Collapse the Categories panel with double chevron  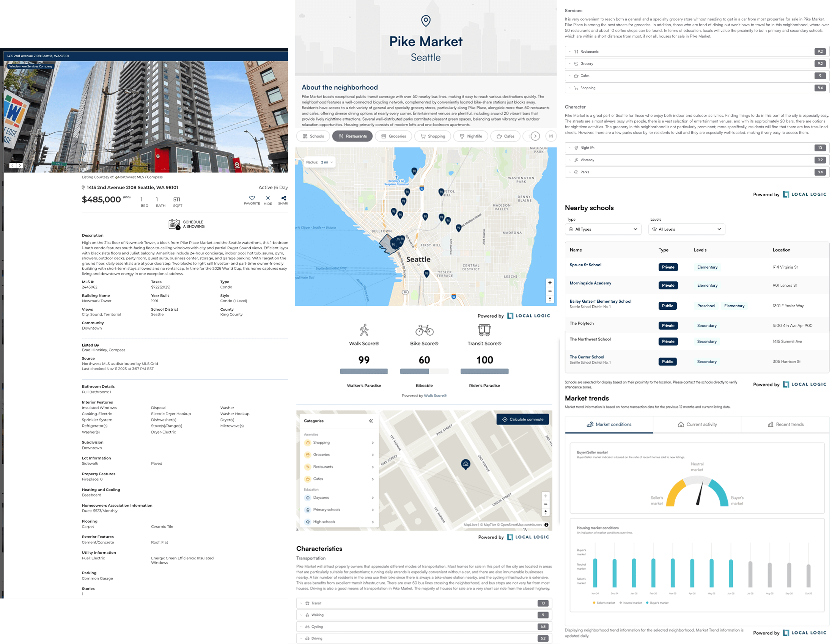pos(371,421)
